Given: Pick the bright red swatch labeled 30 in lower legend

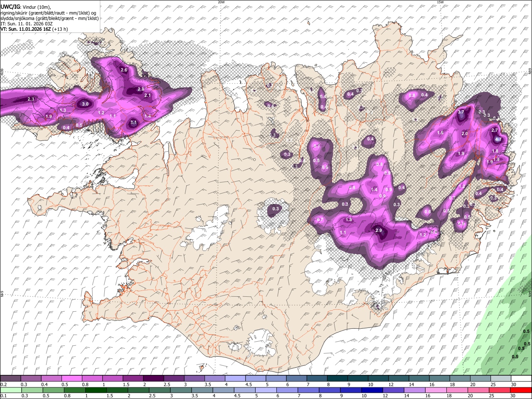Looking at the screenshot, I should tap(521, 390).
